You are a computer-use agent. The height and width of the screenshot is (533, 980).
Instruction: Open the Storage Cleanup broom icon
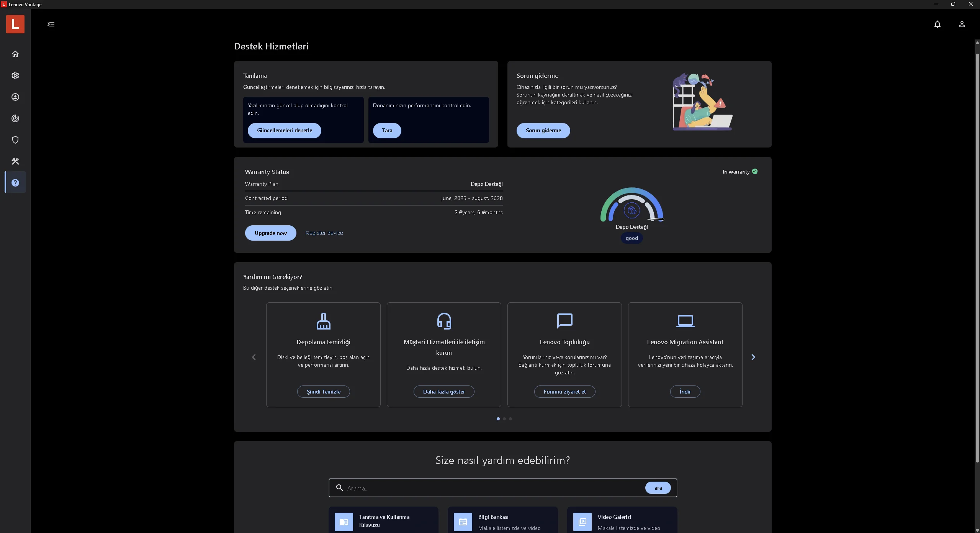[x=323, y=321]
